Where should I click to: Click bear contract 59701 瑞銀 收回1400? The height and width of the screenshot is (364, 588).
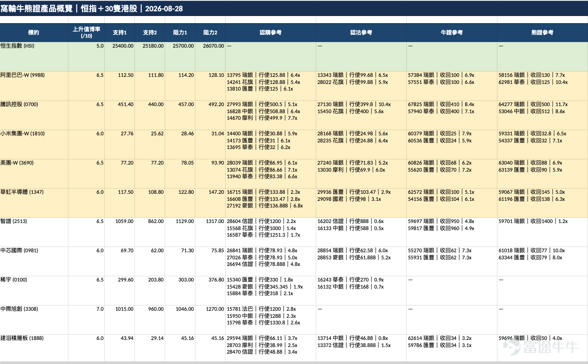(533, 221)
